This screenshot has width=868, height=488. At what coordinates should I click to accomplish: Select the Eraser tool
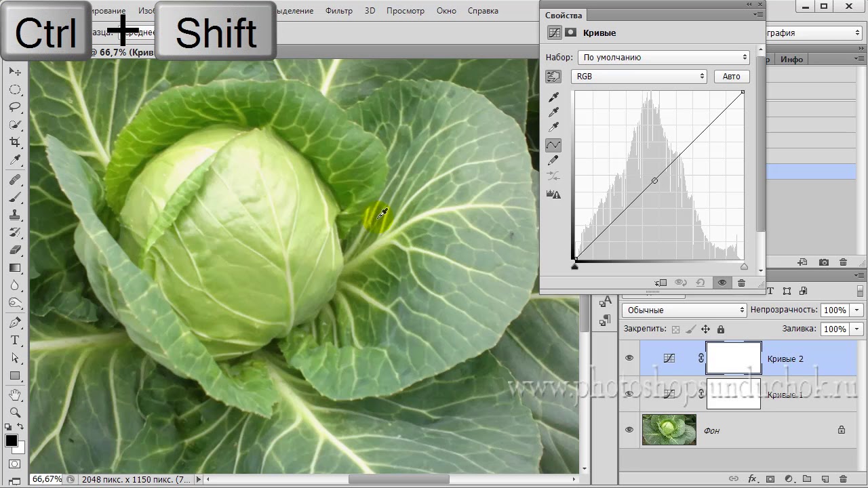click(x=15, y=250)
